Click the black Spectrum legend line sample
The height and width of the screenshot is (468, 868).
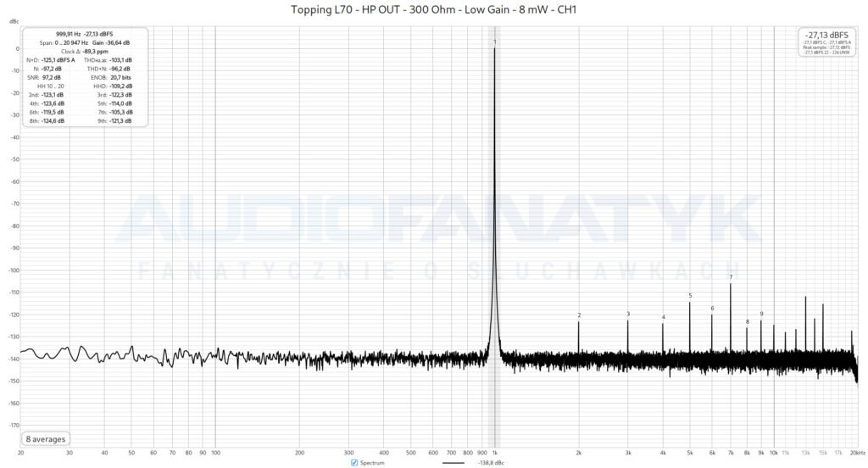[x=453, y=462]
